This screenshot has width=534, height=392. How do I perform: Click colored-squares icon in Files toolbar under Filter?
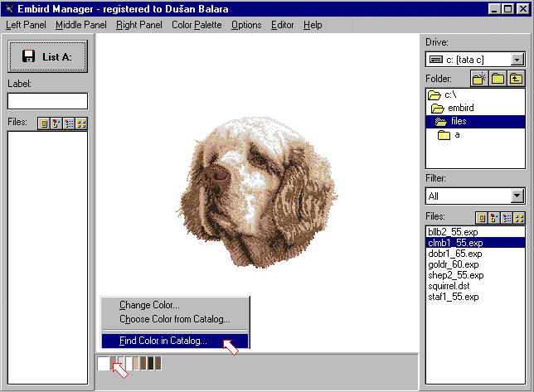[x=494, y=218]
